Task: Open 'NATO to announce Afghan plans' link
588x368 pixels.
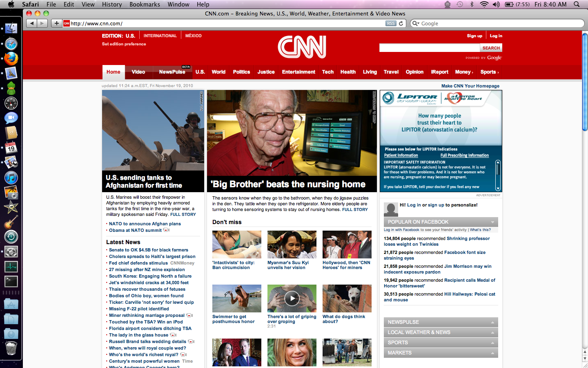Action: [x=145, y=224]
